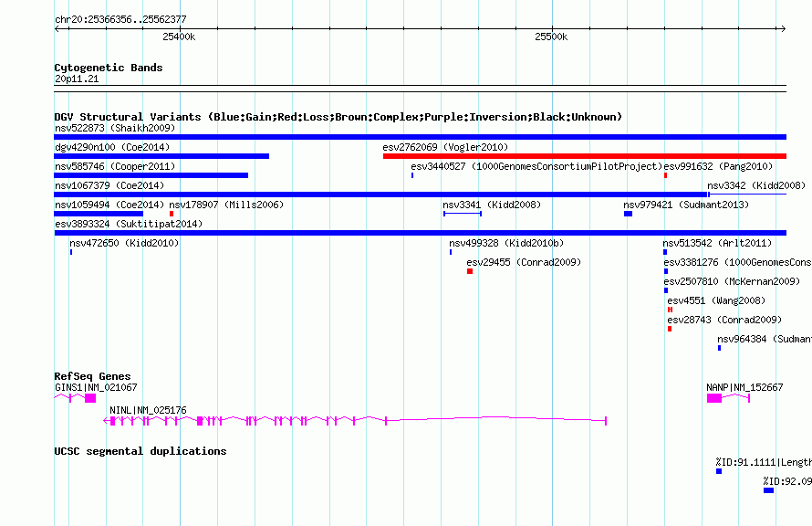Click the nsv499328 tiny blue marker
Viewport: 812px width, 526px height.
pos(451,252)
